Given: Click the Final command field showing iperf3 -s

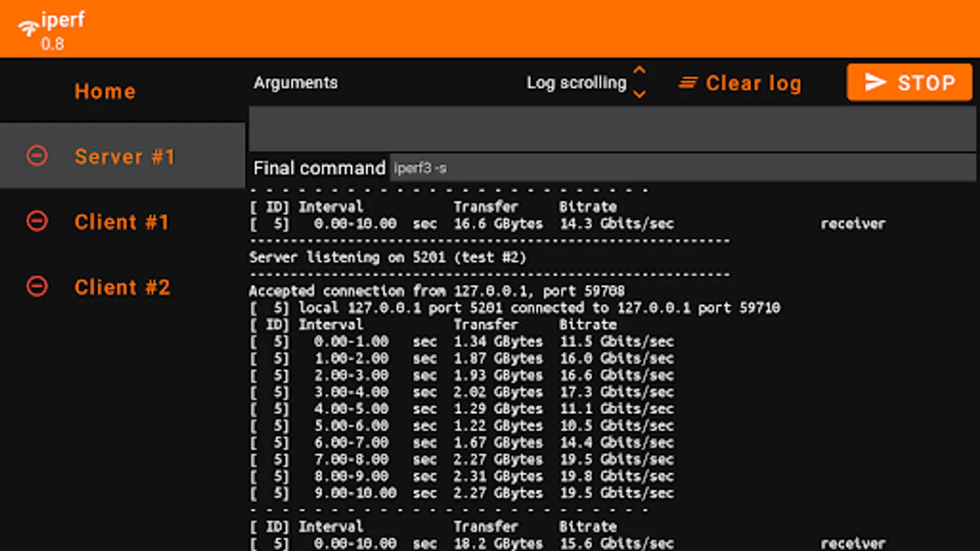Looking at the screenshot, I should coord(683,168).
